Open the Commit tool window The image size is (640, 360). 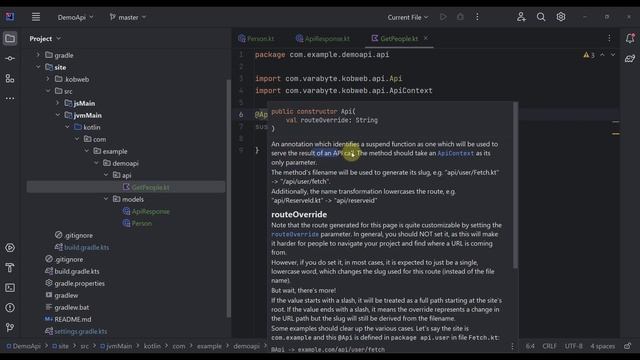coord(10,58)
